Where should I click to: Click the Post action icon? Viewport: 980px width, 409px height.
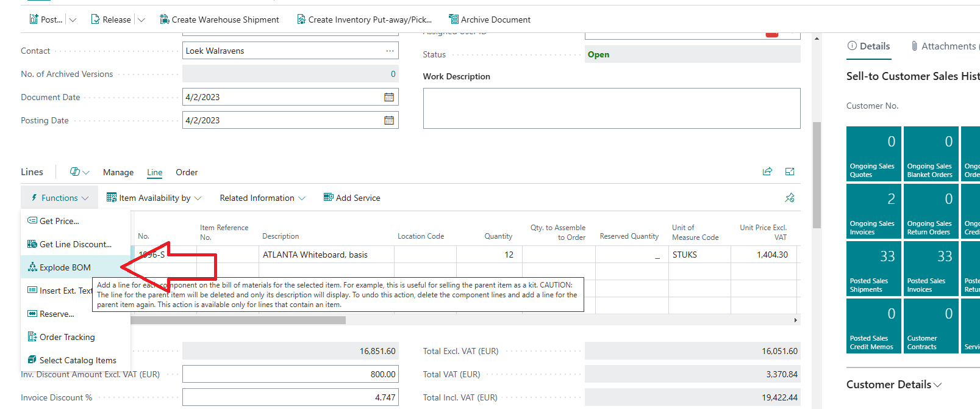[x=34, y=20]
